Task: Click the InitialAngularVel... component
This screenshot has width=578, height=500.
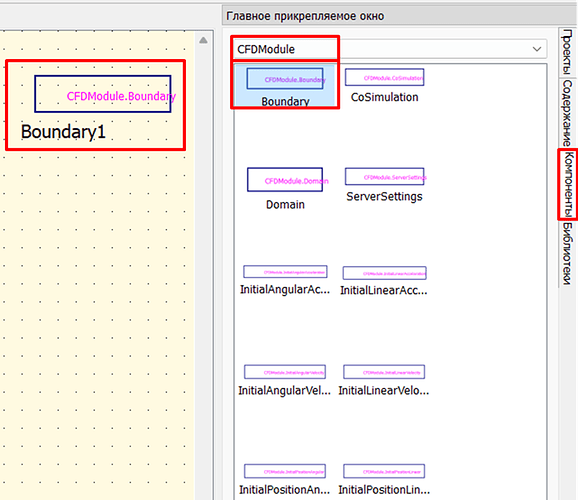Action: pyautogui.click(x=285, y=381)
